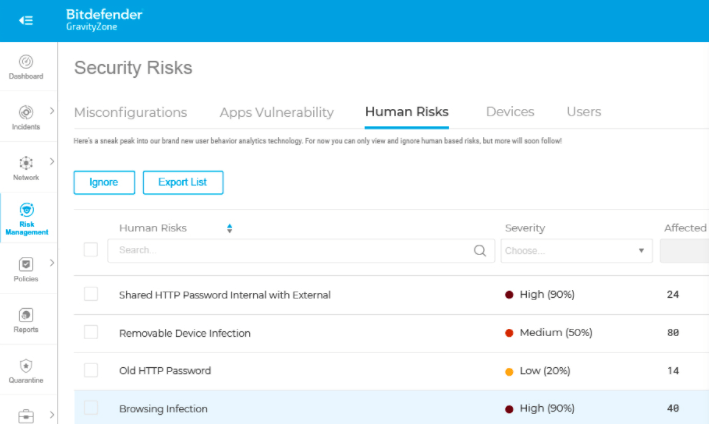Image resolution: width=709 pixels, height=424 pixels.
Task: Open the Old HTTP Password risk
Action: tap(165, 371)
